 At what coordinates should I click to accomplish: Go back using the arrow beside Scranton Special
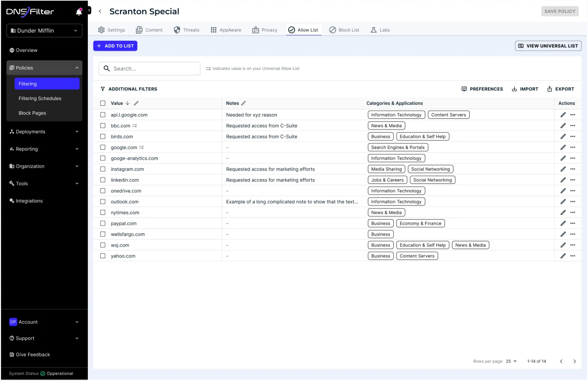tap(100, 11)
